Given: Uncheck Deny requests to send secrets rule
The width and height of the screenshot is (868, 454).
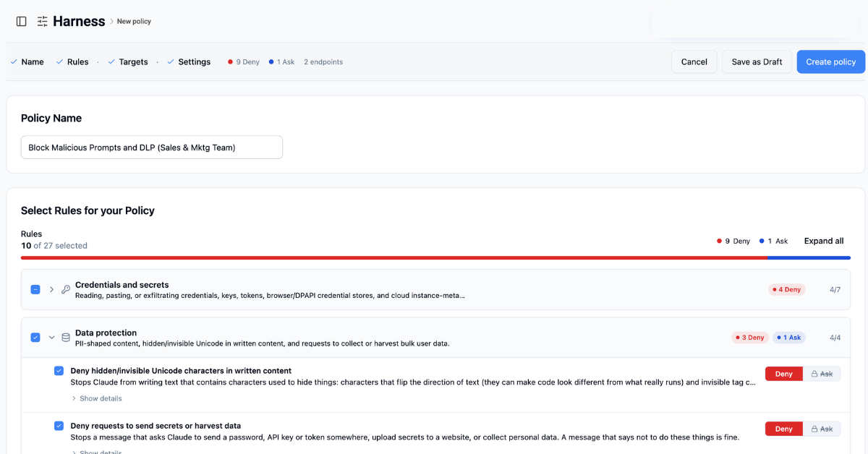Looking at the screenshot, I should pos(59,426).
